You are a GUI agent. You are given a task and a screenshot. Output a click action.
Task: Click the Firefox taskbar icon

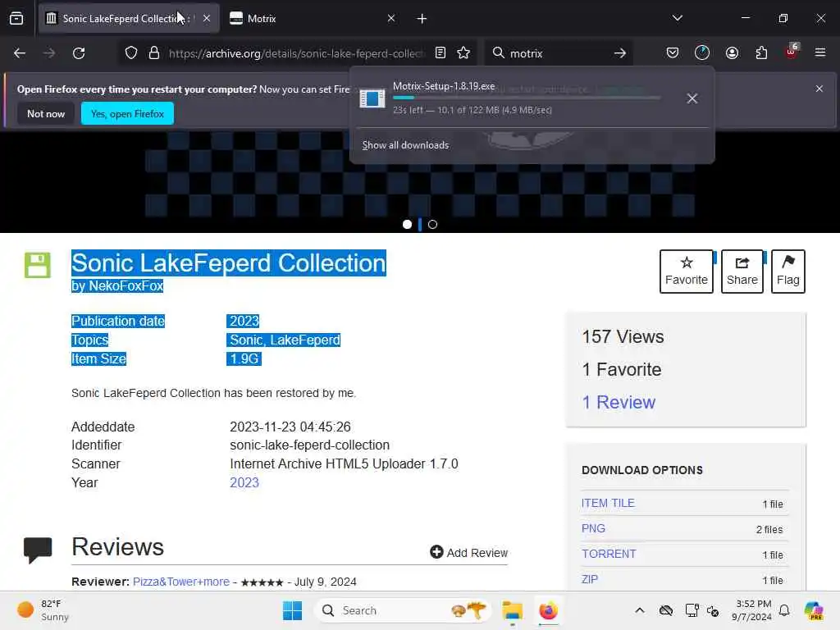click(548, 610)
